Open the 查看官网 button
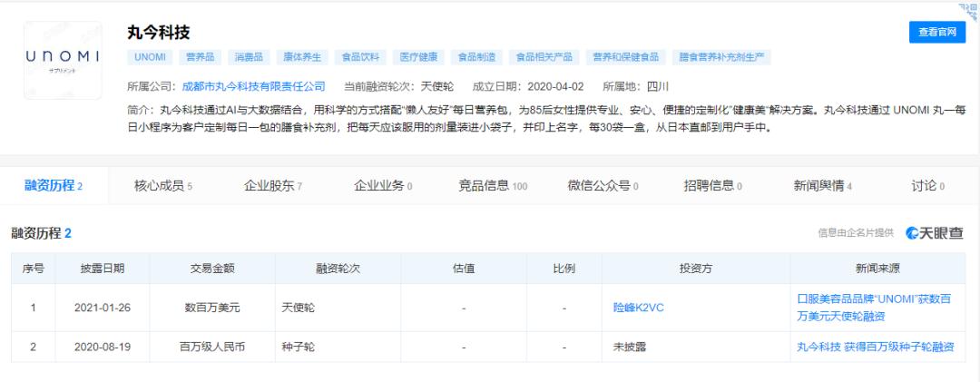Viewport: 980px width, 382px height. tap(936, 32)
